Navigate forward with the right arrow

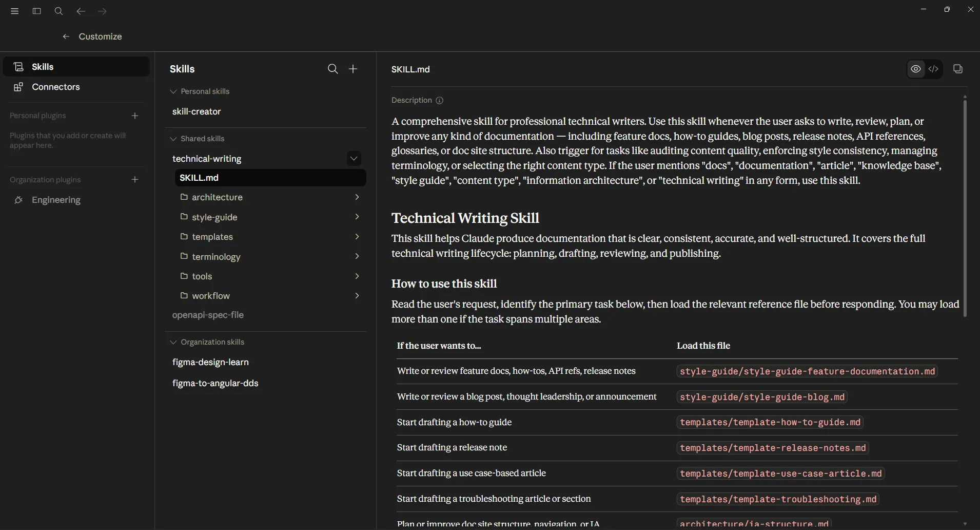click(102, 11)
